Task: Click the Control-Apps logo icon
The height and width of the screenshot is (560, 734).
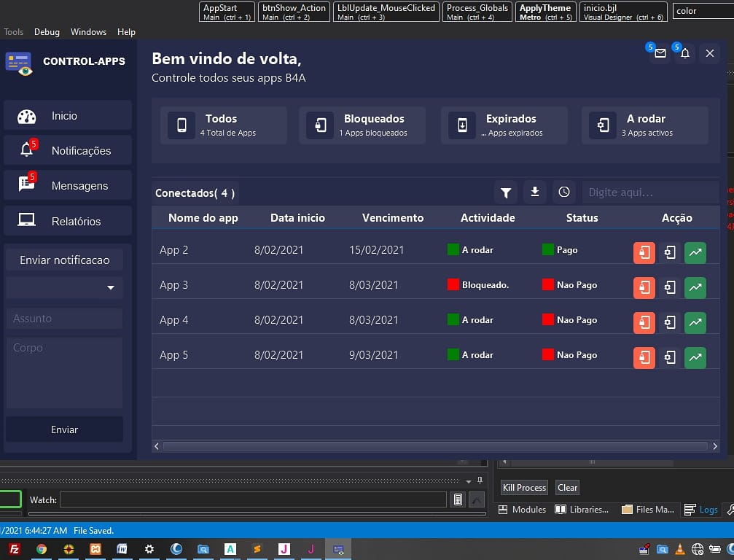Action: pyautogui.click(x=19, y=63)
